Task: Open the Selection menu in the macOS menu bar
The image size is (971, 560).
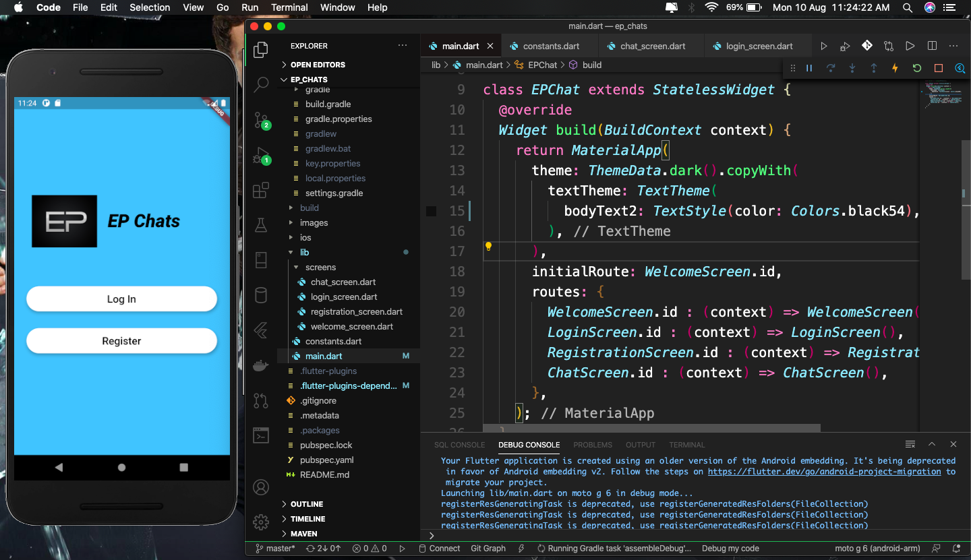Action: pyautogui.click(x=150, y=7)
